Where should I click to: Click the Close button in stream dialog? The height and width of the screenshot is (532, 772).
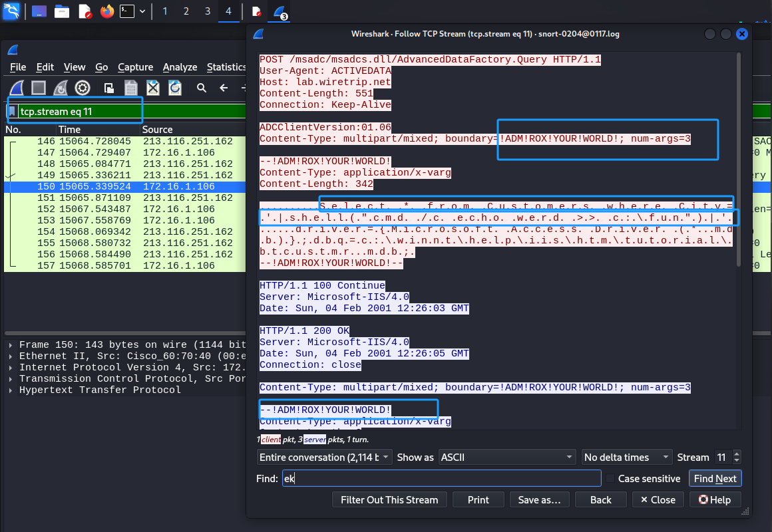(658, 499)
